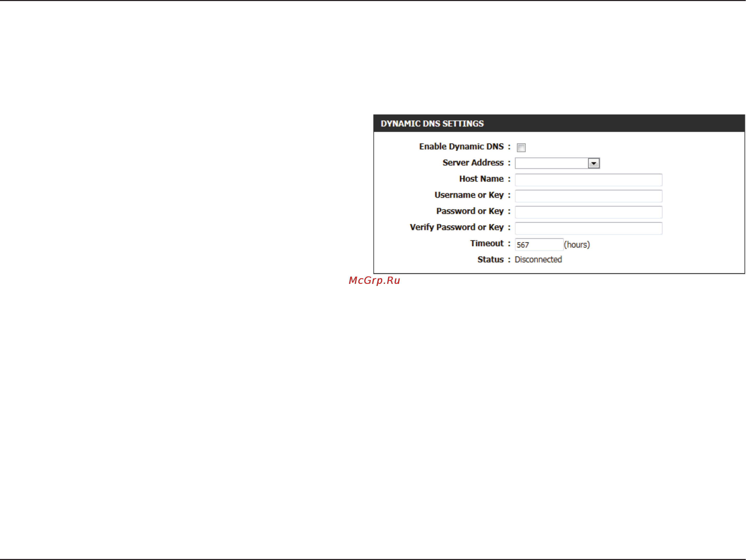Click the Status label
746x560 pixels.
point(491,260)
